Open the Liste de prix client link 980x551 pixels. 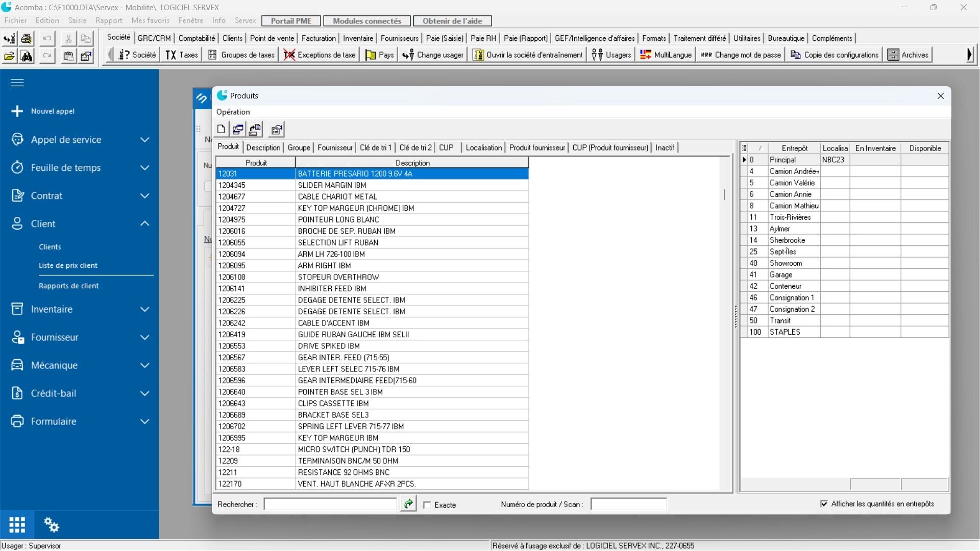pos(68,265)
